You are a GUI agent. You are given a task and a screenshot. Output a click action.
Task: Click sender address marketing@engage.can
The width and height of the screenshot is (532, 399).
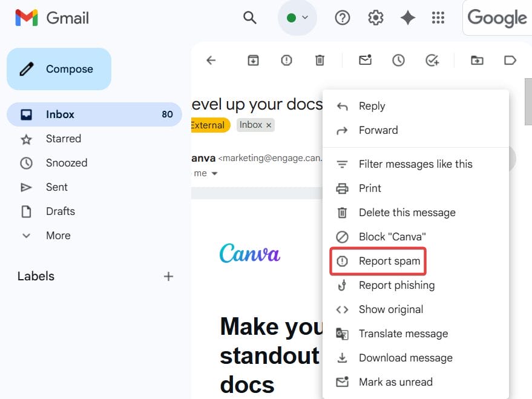pyautogui.click(x=271, y=158)
